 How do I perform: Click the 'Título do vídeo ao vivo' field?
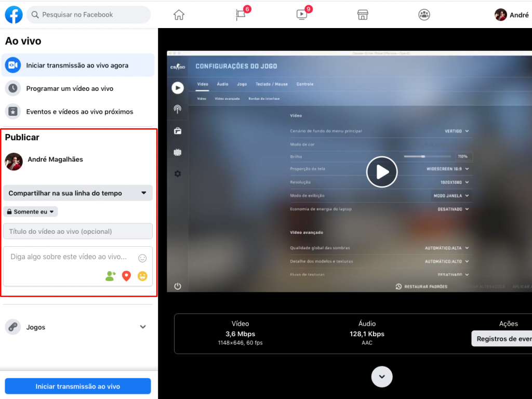(78, 231)
